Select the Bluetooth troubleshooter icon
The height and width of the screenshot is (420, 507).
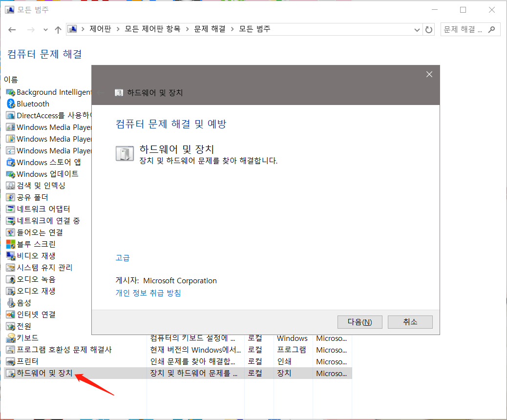[11, 104]
